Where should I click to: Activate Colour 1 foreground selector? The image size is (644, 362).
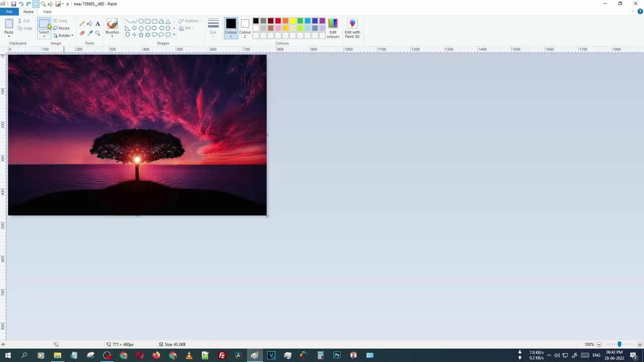(231, 29)
